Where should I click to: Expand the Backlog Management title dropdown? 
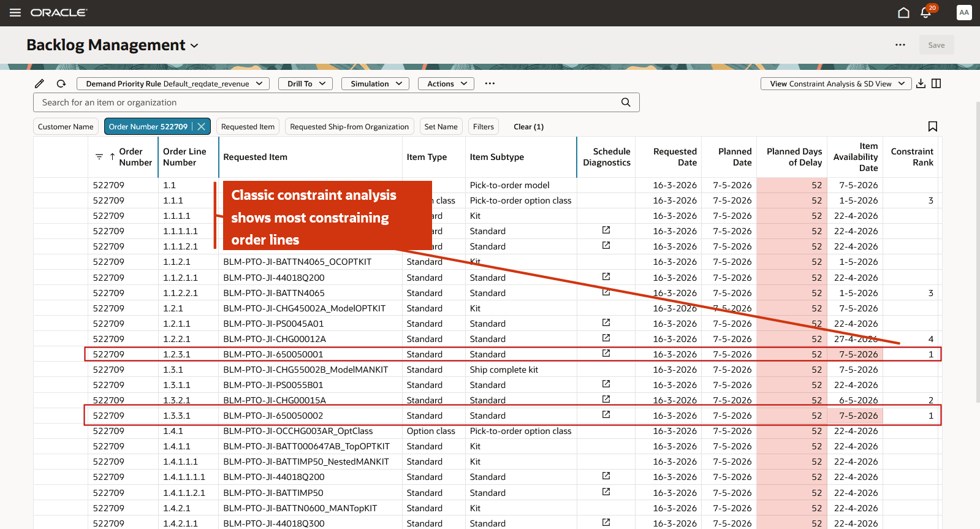194,45
